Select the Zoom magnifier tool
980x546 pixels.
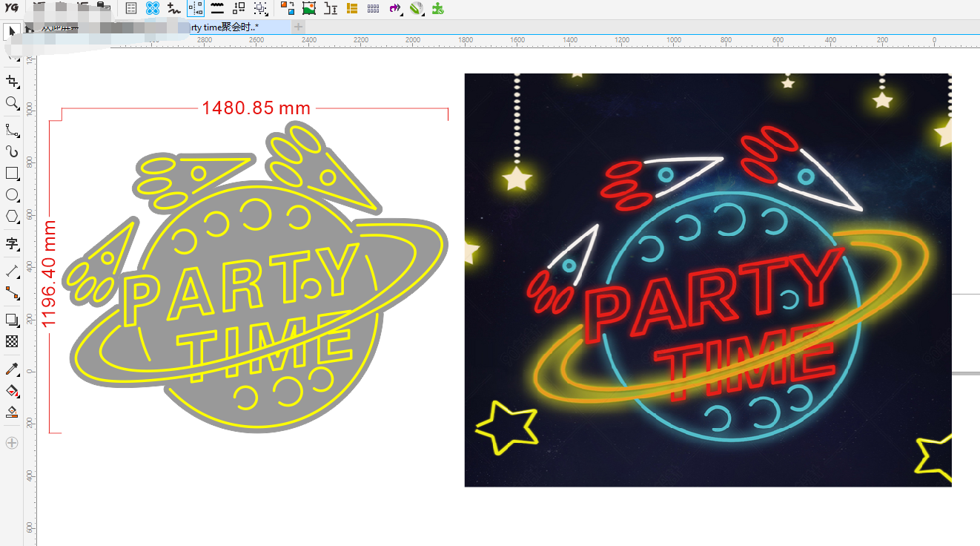[x=12, y=103]
